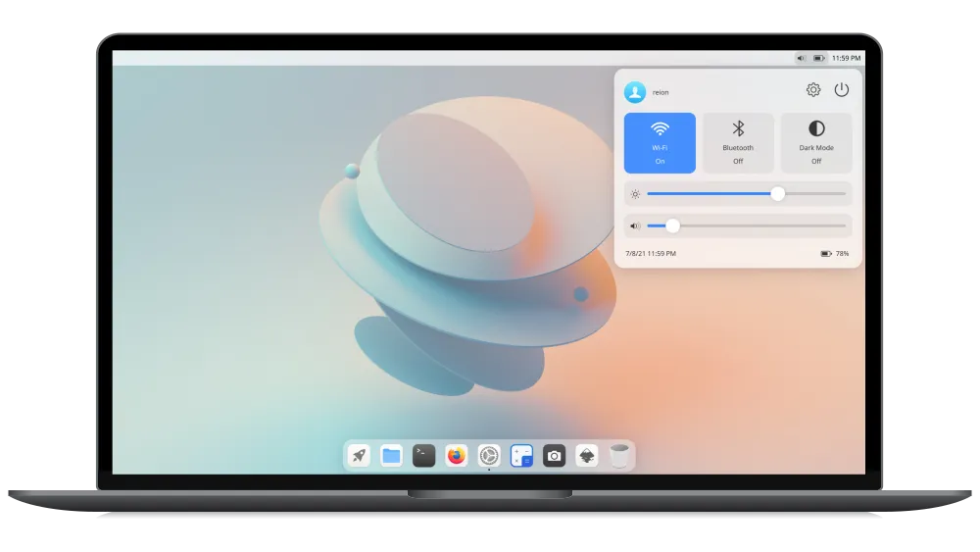Screen dimensions: 980x552
Task: Turn off the Wi-Fi tile
Action: tap(660, 143)
